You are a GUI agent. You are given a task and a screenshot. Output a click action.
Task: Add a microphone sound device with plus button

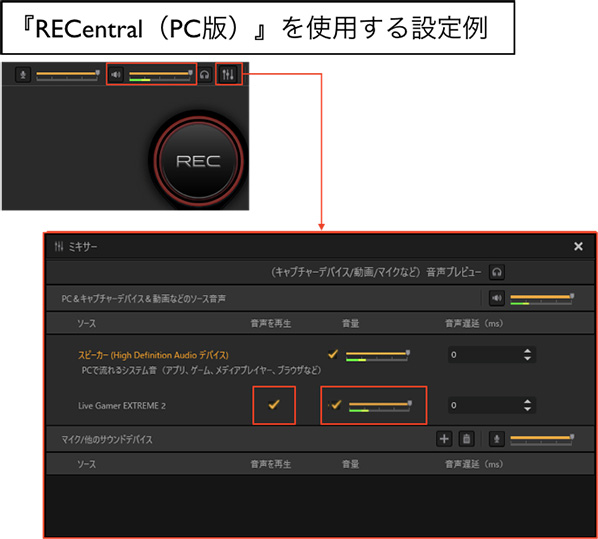click(444, 439)
